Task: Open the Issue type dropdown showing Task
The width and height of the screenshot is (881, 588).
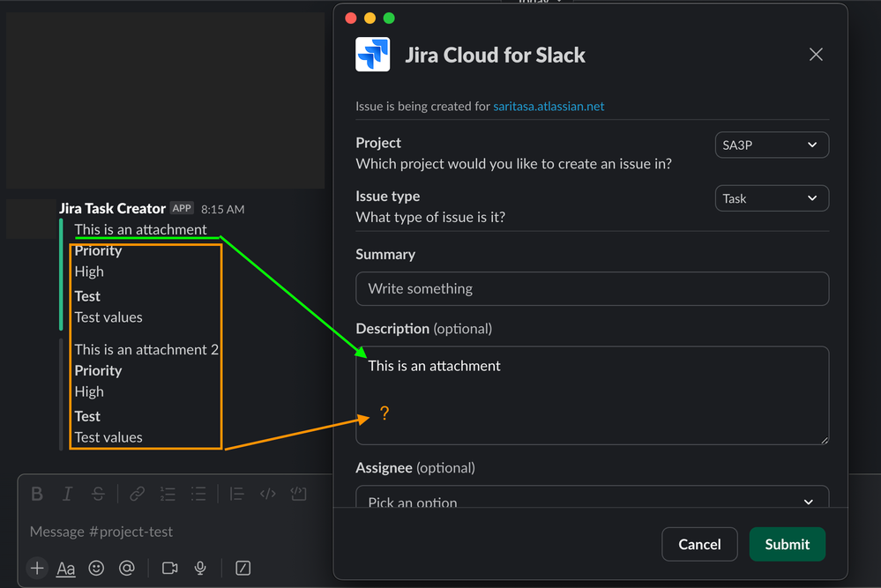Action: [772, 198]
